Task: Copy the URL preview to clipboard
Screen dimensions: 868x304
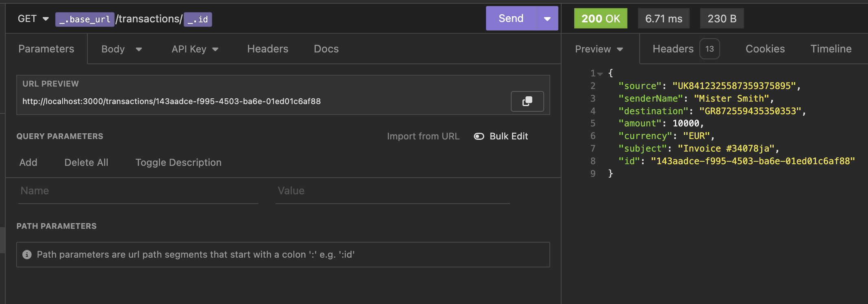Action: [527, 101]
